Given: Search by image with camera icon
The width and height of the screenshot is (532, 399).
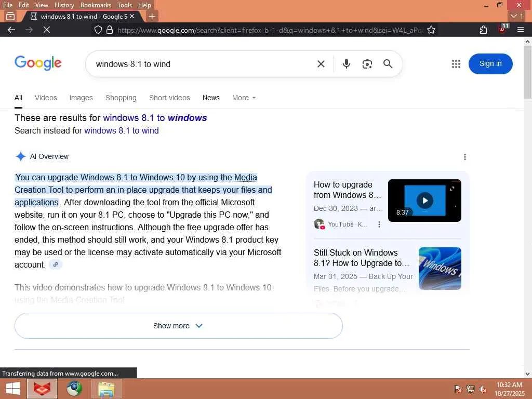Looking at the screenshot, I should [x=367, y=64].
